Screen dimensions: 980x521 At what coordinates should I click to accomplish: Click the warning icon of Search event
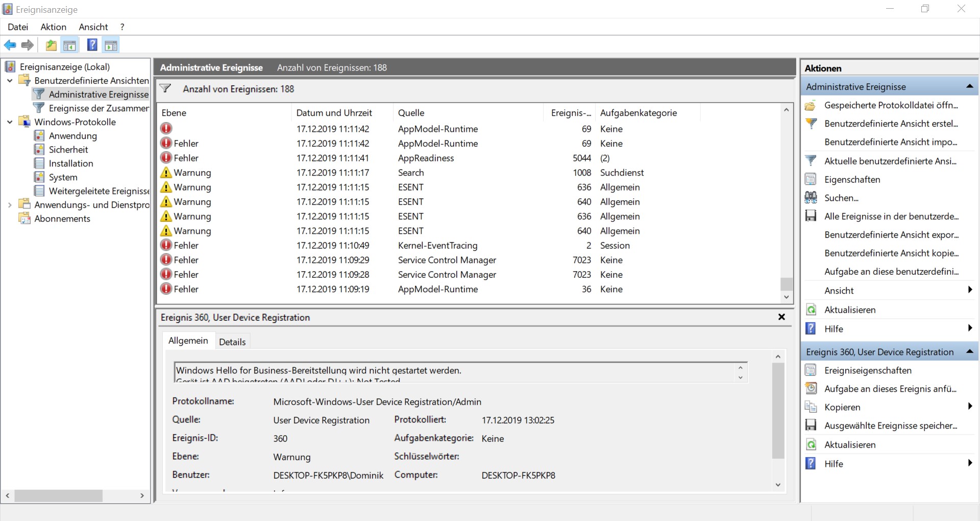(166, 173)
